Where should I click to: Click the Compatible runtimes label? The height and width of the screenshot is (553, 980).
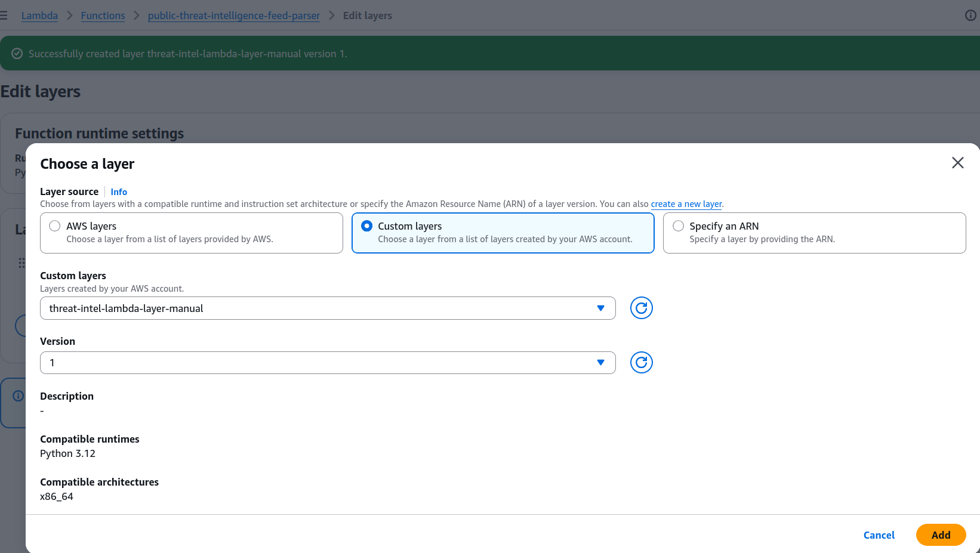[x=90, y=439]
